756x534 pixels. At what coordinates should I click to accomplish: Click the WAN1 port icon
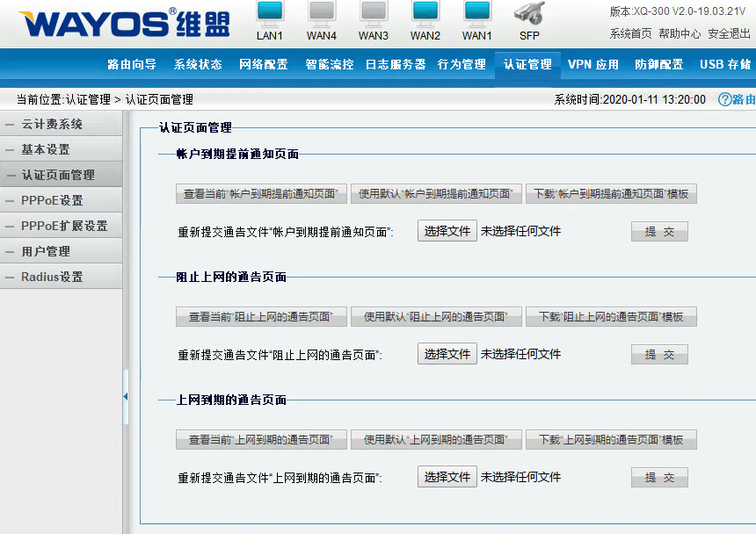click(477, 12)
